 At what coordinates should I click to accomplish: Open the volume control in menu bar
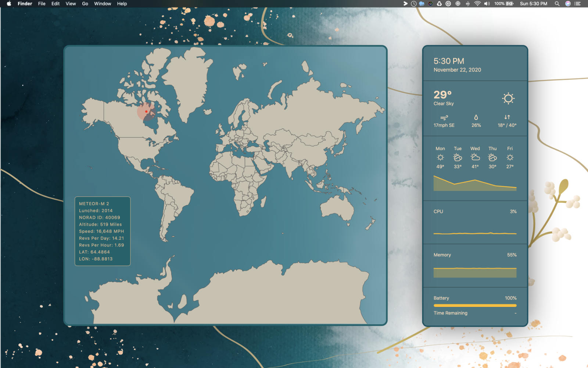(x=487, y=4)
